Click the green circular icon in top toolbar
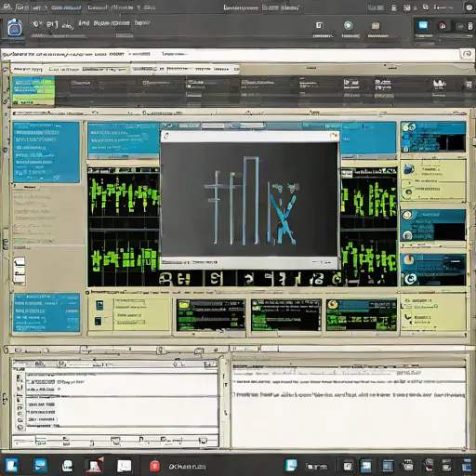The image size is (476, 476). click(349, 25)
